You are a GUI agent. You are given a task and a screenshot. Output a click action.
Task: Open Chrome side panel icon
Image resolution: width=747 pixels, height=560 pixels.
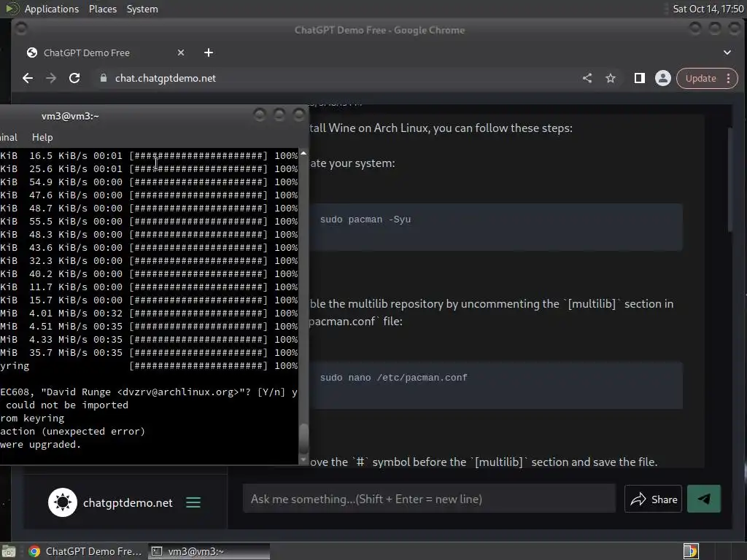click(x=639, y=78)
